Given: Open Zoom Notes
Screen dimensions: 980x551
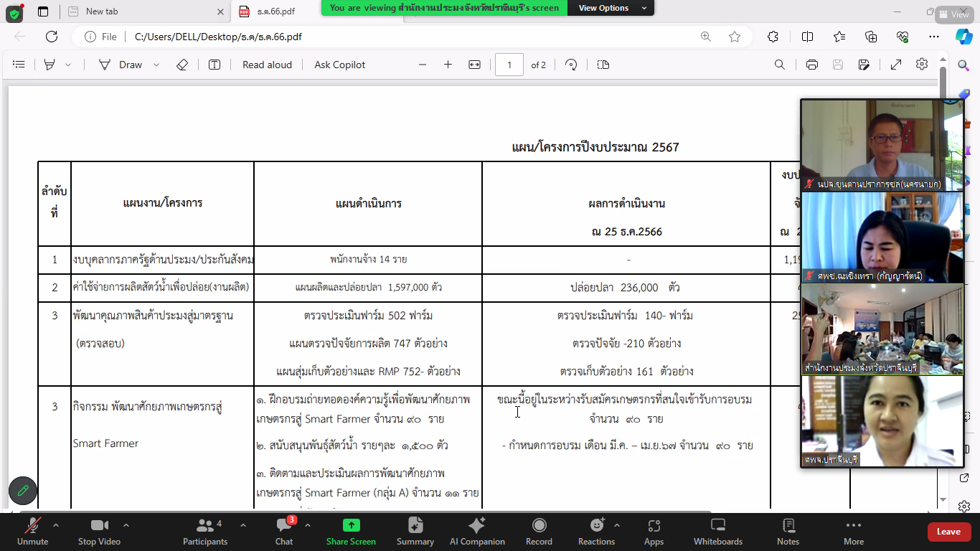Looking at the screenshot, I should (x=788, y=532).
